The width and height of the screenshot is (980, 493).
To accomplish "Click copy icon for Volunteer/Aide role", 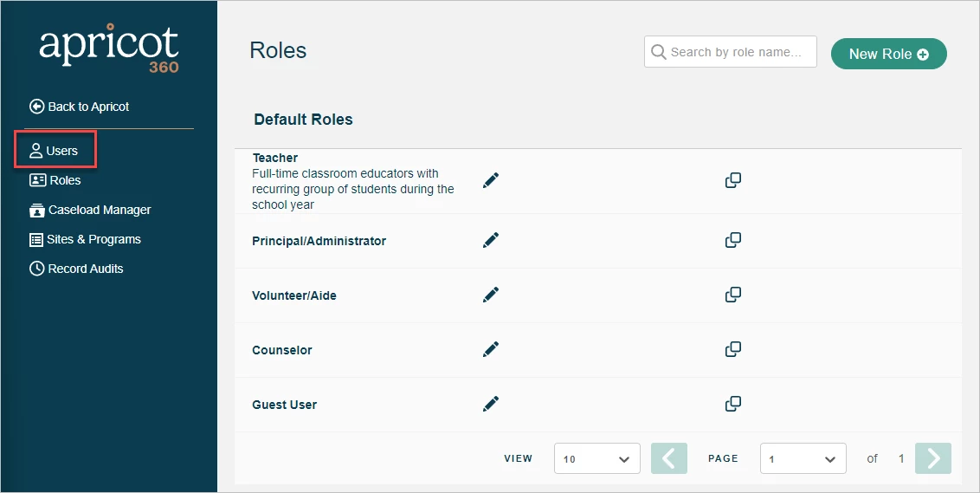I will (x=733, y=295).
